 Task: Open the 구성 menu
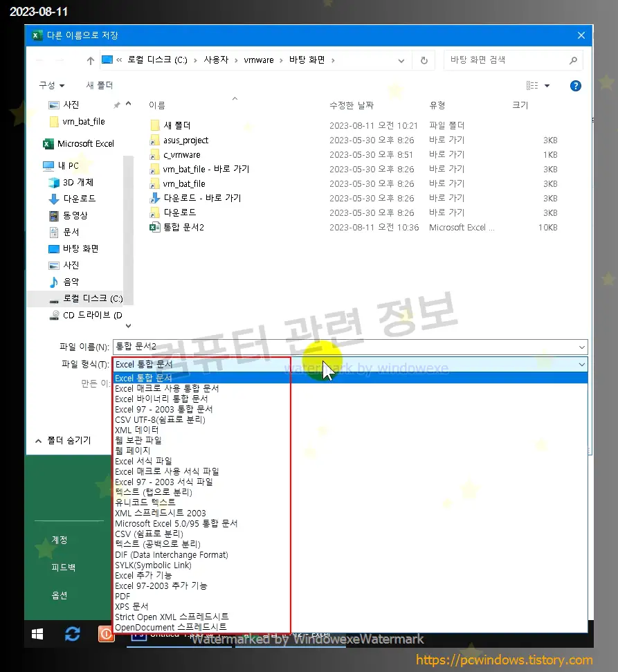51,85
